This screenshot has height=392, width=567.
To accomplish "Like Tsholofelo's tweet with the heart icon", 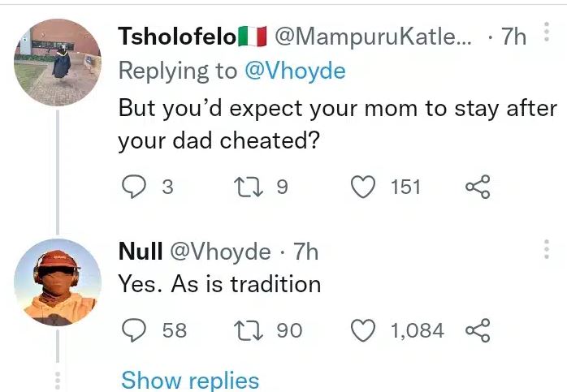I will pos(363,187).
